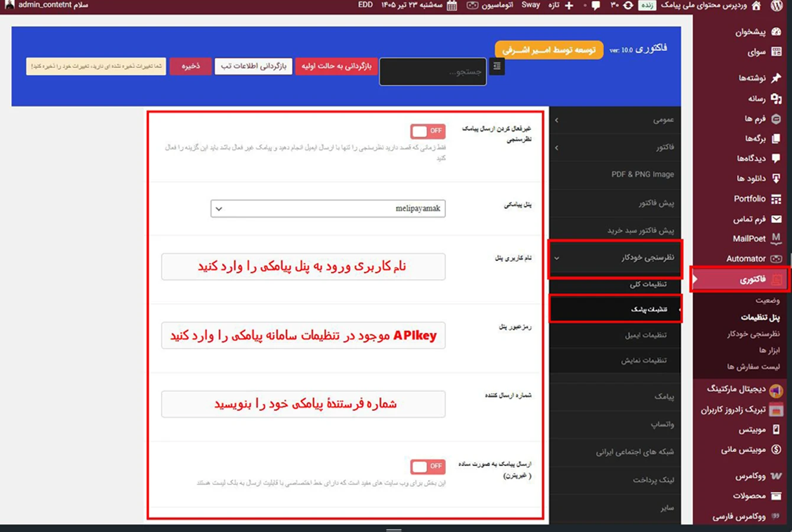Open لیست سفارش ها submenu link
This screenshot has width=792, height=532.
click(x=754, y=367)
